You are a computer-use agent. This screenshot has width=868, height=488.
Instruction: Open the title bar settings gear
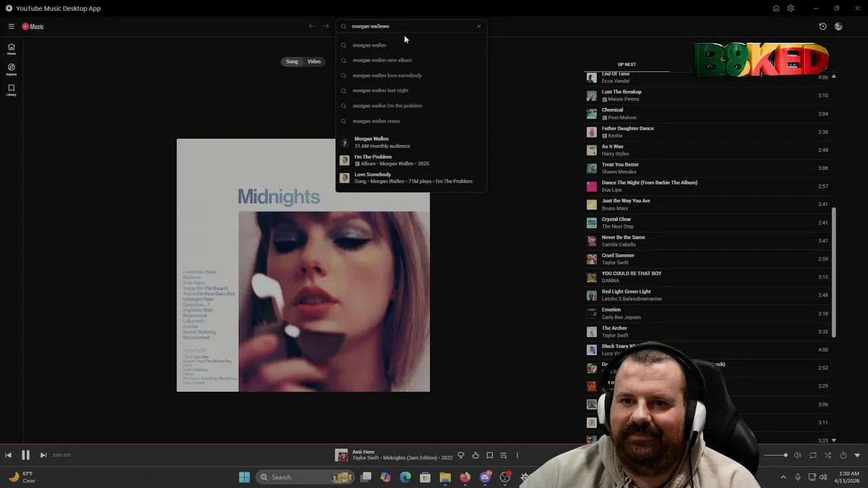pos(791,8)
